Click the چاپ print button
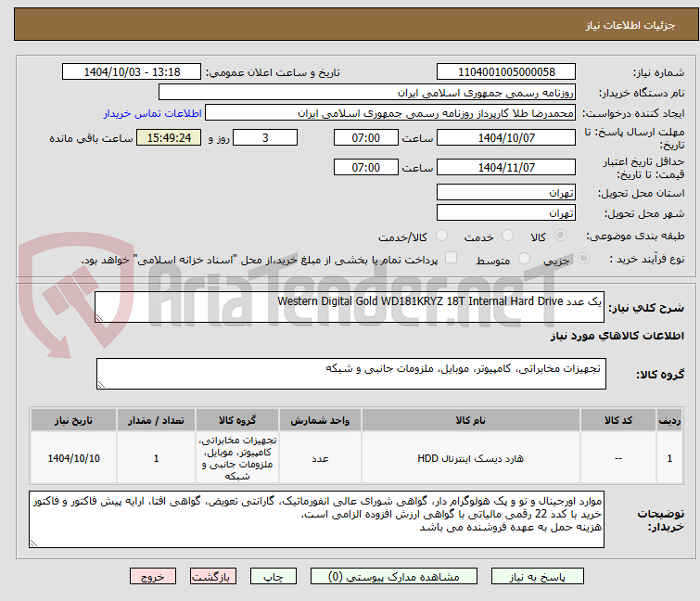Viewport: 700px width, 601px height. tap(274, 577)
